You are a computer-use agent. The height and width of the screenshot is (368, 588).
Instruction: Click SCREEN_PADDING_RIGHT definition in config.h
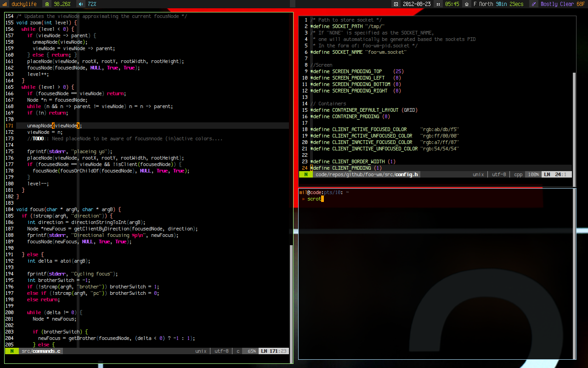click(x=356, y=91)
